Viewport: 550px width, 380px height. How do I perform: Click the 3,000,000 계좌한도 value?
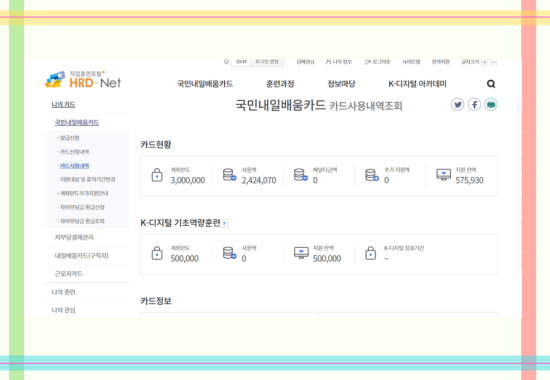tap(188, 180)
